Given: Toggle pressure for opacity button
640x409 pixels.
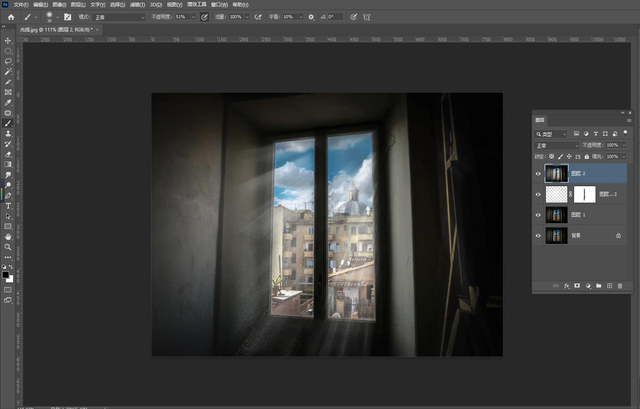Looking at the screenshot, I should 204,17.
